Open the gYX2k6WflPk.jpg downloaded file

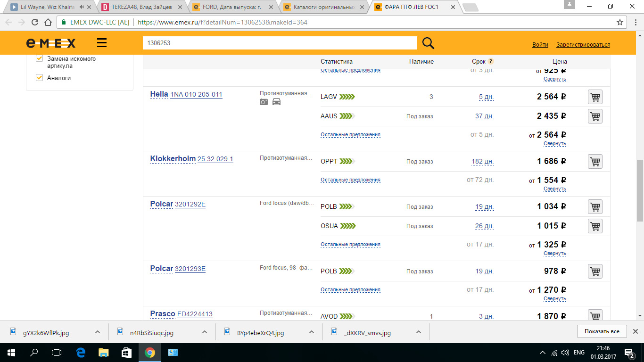46,333
